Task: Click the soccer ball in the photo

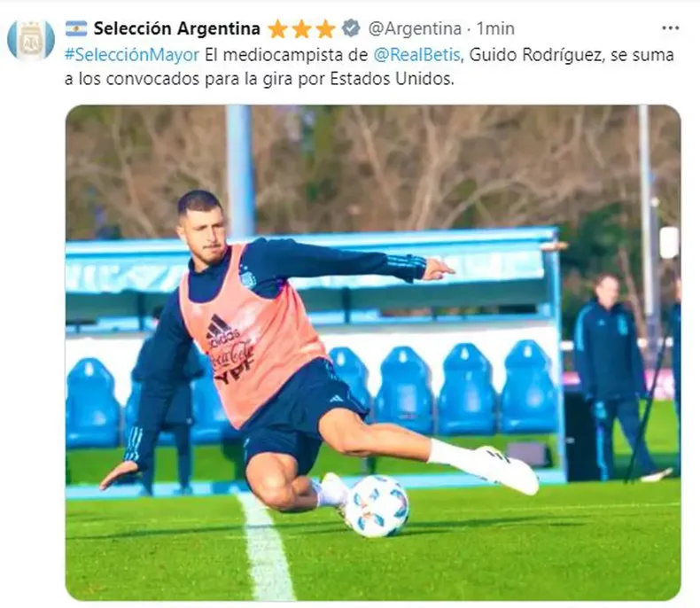Action: pyautogui.click(x=377, y=505)
